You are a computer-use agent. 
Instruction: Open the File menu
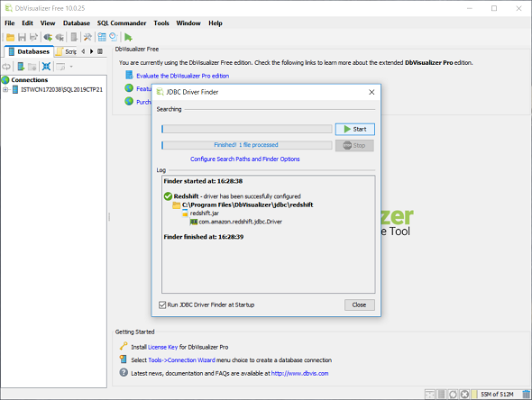click(x=10, y=23)
